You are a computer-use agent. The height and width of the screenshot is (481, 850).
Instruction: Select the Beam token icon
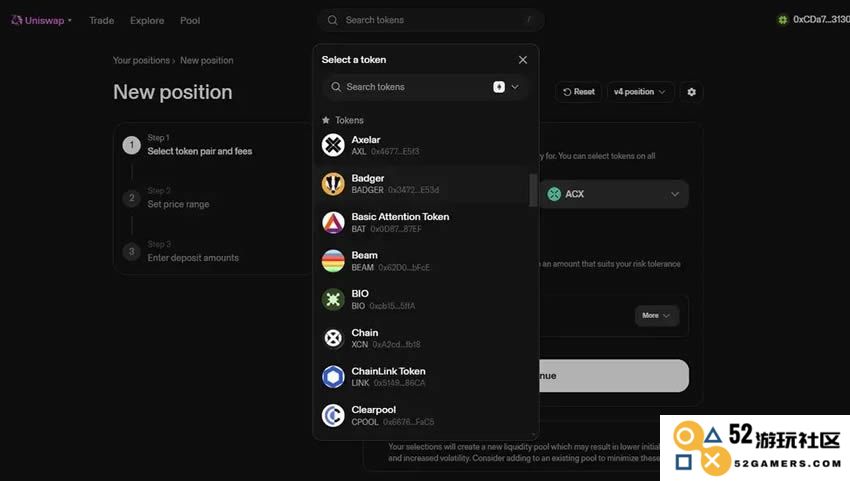click(333, 261)
